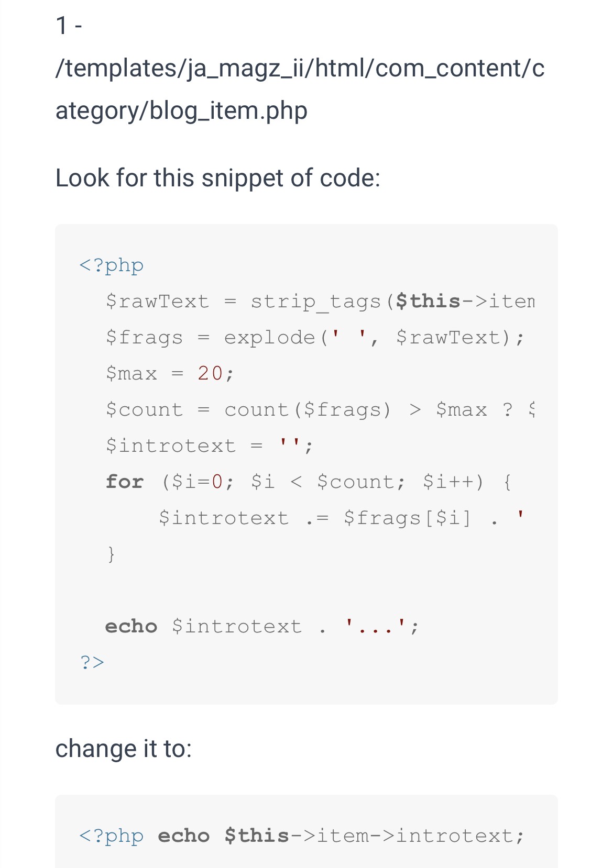613x868 pixels.
Task: Click the opening <?php tag in first code block
Action: point(111,265)
